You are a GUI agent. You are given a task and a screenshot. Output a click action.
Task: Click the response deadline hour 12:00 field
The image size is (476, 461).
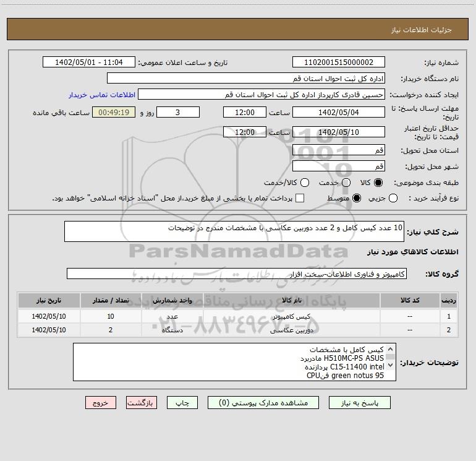click(x=245, y=112)
